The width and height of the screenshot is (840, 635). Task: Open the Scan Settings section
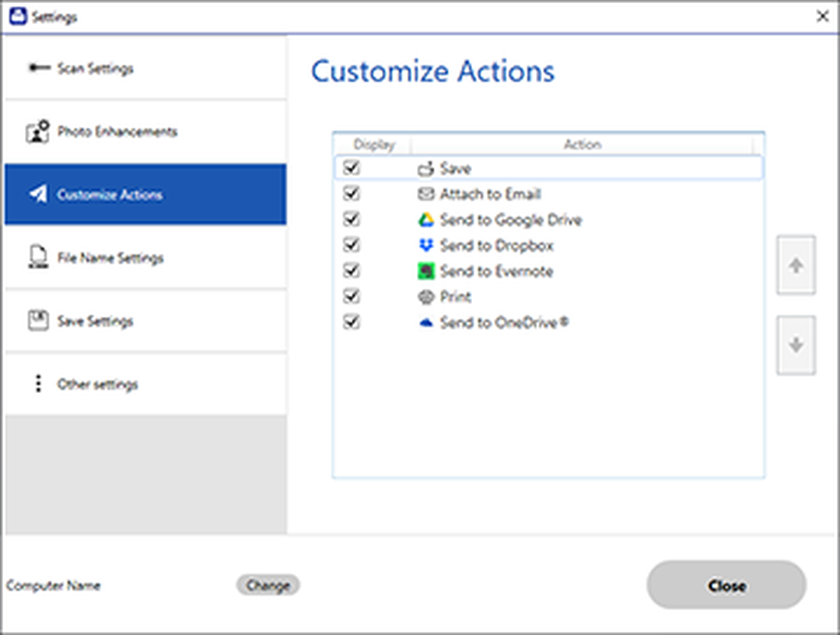pyautogui.click(x=145, y=68)
